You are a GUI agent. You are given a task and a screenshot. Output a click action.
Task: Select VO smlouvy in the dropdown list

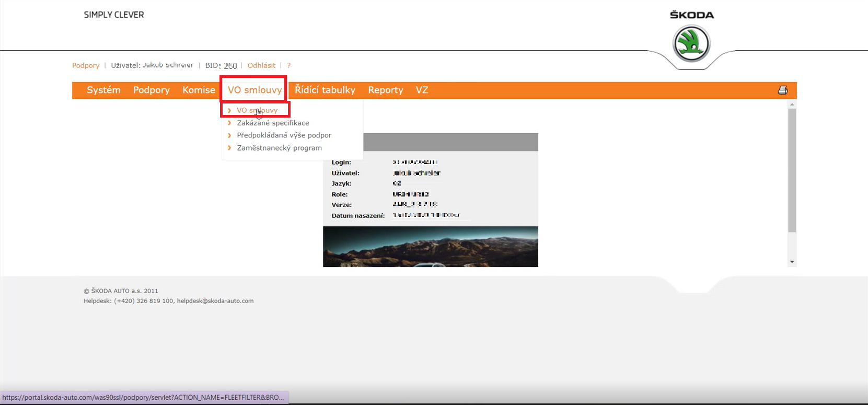257,110
